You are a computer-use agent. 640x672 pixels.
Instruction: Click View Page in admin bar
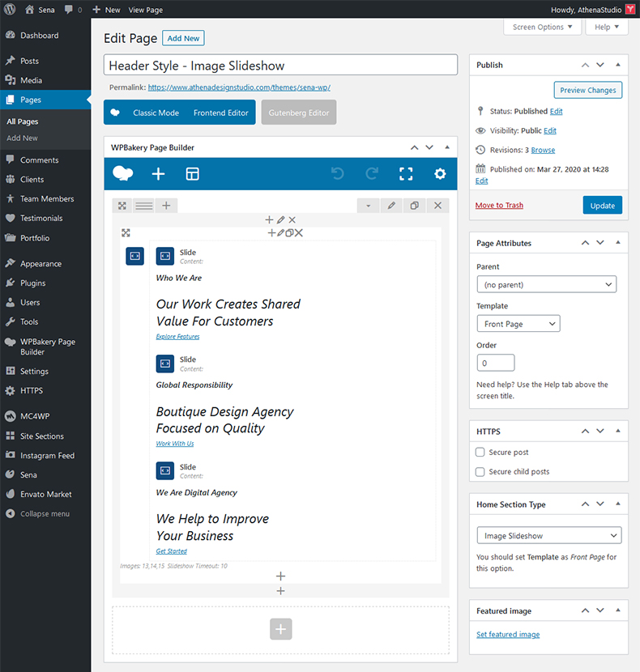click(x=145, y=10)
